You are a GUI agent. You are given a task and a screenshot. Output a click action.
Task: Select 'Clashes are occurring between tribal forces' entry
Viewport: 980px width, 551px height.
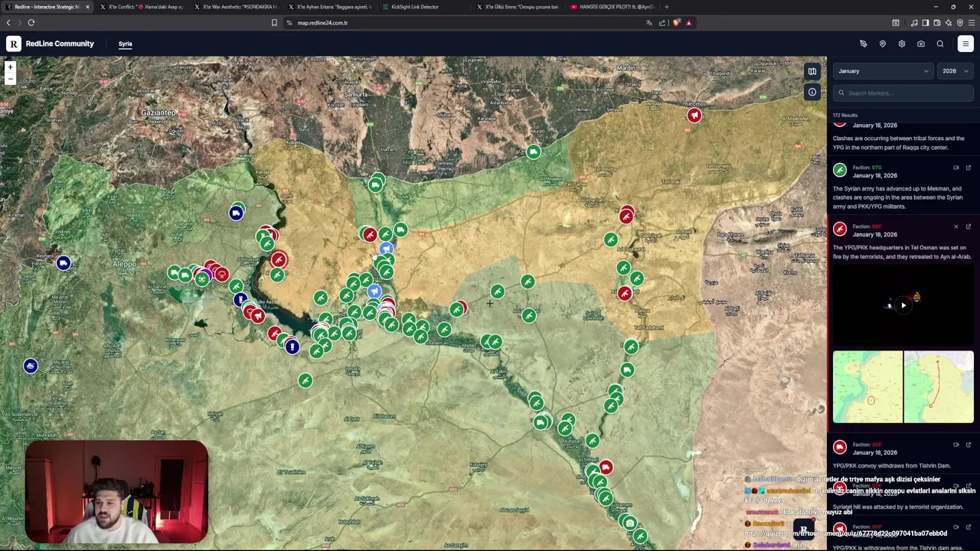(899, 142)
